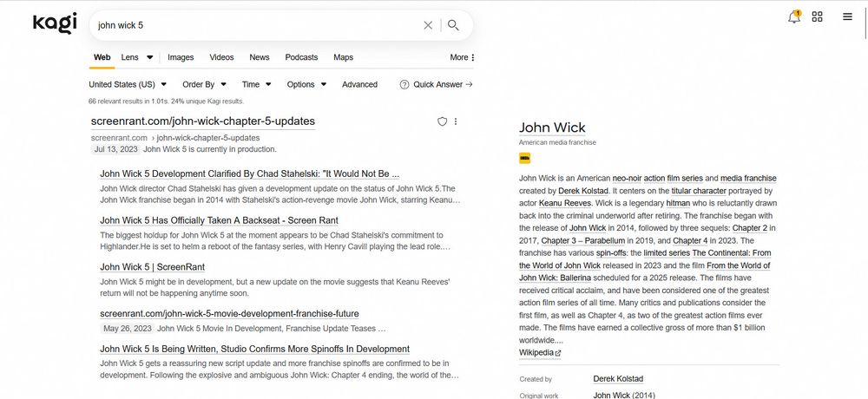This screenshot has height=399, width=868.
Task: Open the Wikipedia external link
Action: click(540, 352)
